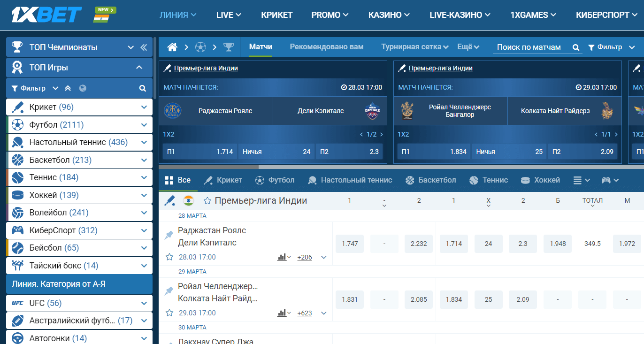Open Премьер-лига Индии link in first card
The width and height of the screenshot is (644, 344).
coord(206,69)
